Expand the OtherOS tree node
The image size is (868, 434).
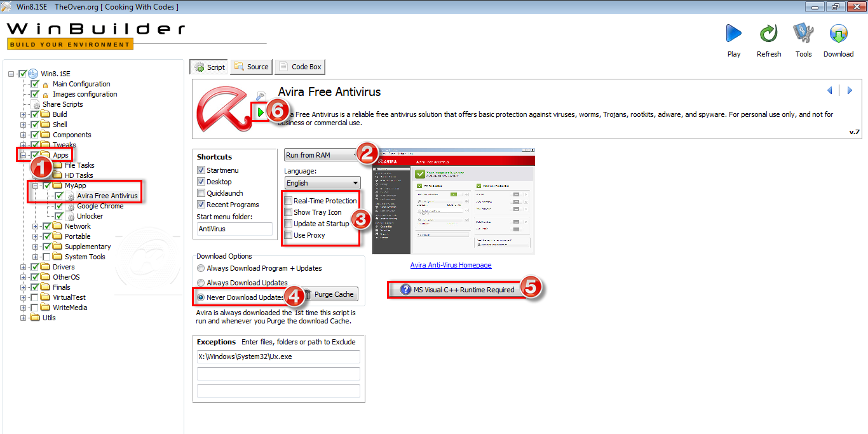click(x=24, y=277)
